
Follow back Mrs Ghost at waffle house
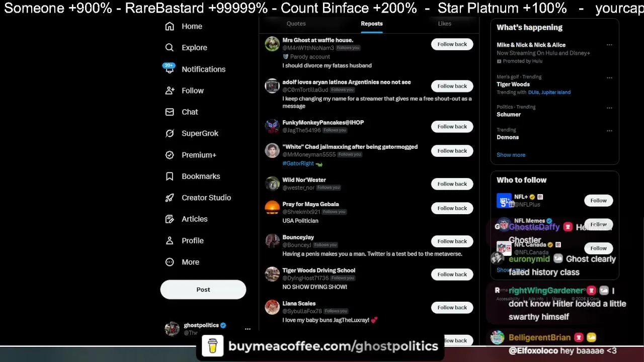452,44
